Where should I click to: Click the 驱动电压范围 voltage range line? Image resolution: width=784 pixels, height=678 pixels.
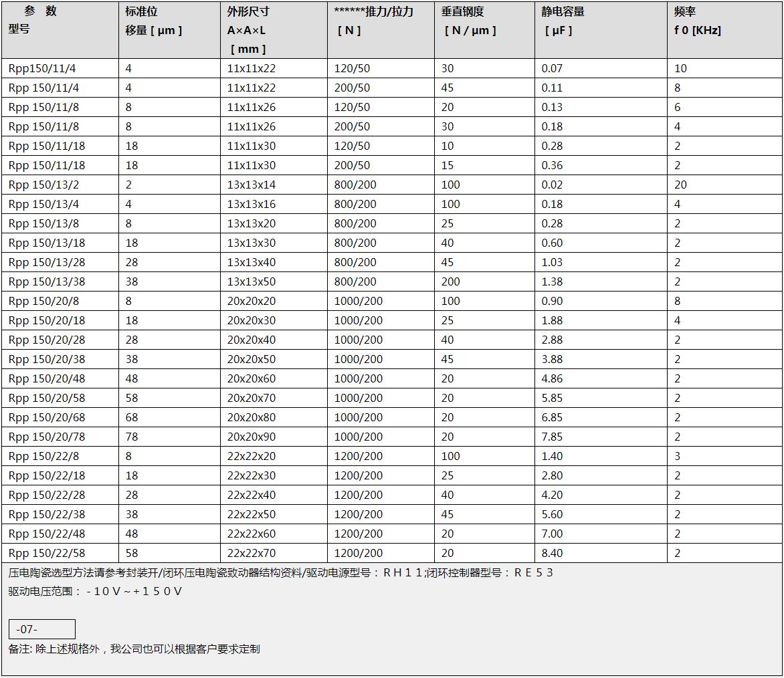pyautogui.click(x=95, y=591)
